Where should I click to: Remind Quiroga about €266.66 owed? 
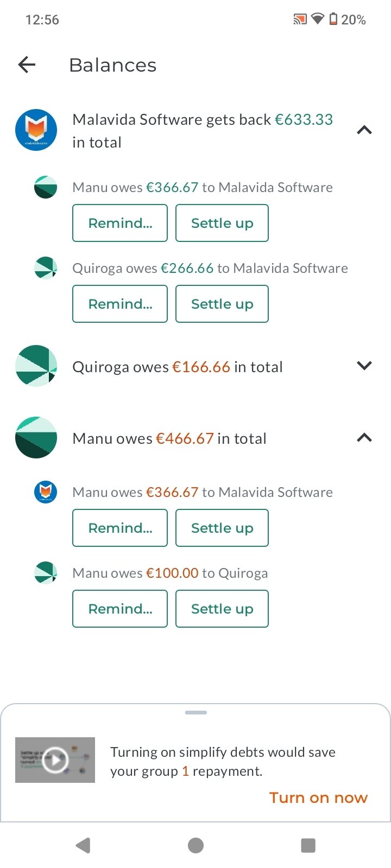(x=120, y=304)
